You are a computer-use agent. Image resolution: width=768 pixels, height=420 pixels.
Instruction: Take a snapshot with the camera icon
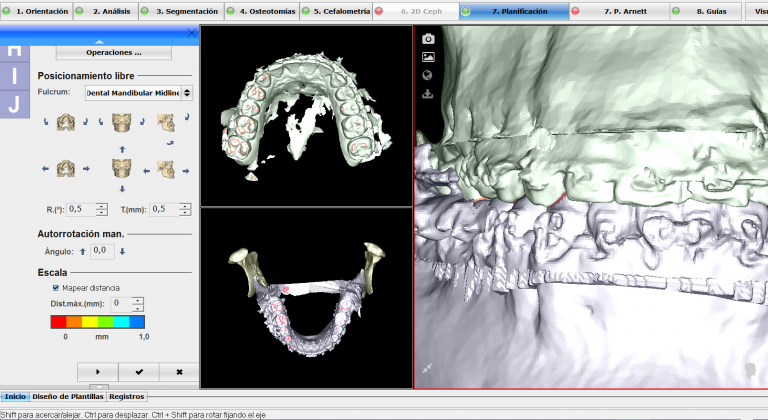(x=428, y=39)
